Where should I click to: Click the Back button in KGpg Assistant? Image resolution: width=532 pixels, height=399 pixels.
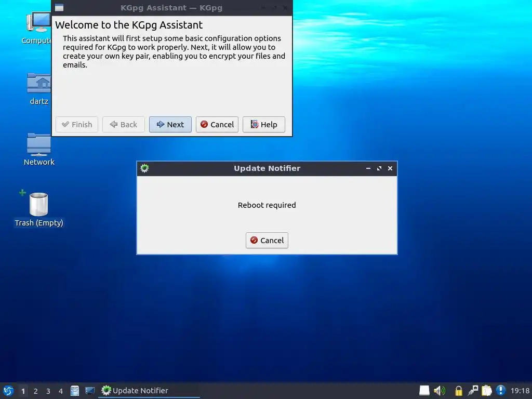pyautogui.click(x=124, y=125)
